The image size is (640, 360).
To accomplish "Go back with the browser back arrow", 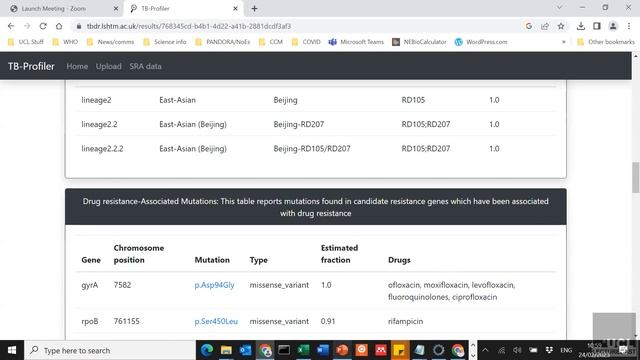I will pos(11,26).
